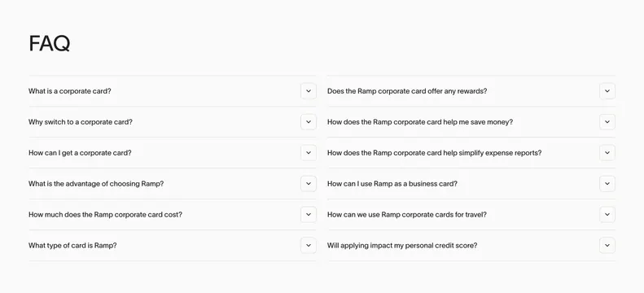Image resolution: width=644 pixels, height=293 pixels.
Task: Open the 'How can I get a corporate card?' question text
Action: (80, 153)
